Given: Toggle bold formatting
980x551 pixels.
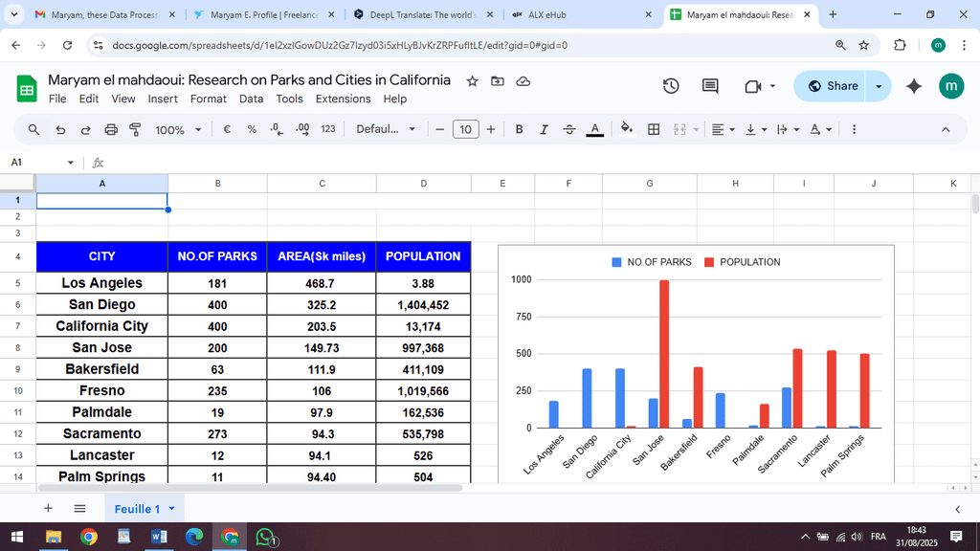Looking at the screenshot, I should coord(519,129).
